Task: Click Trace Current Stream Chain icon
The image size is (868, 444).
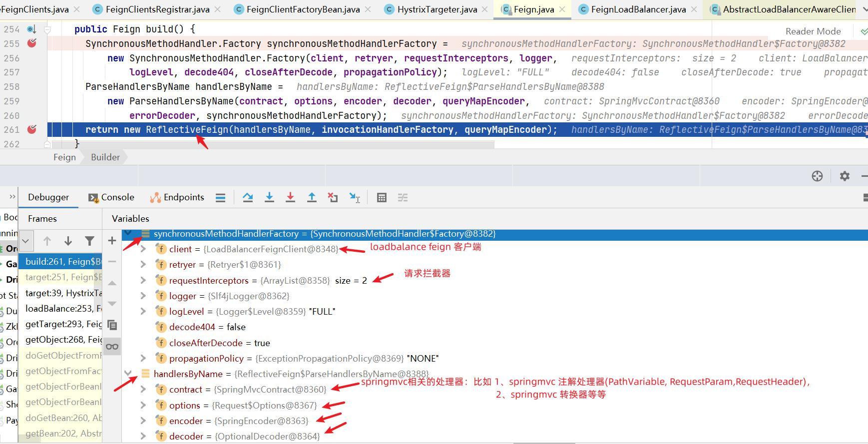Action: (403, 198)
